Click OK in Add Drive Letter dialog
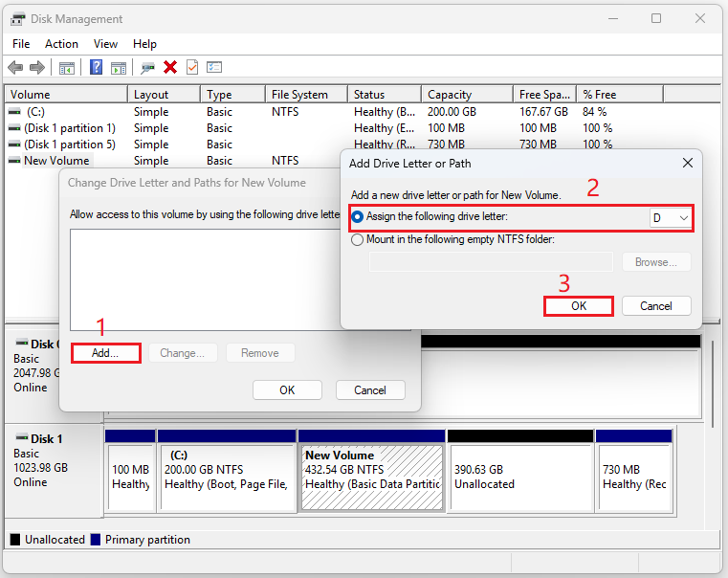 coord(579,306)
